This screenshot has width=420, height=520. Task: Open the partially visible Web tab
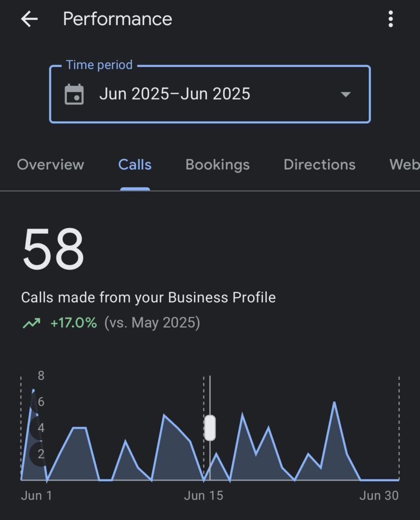coord(404,165)
